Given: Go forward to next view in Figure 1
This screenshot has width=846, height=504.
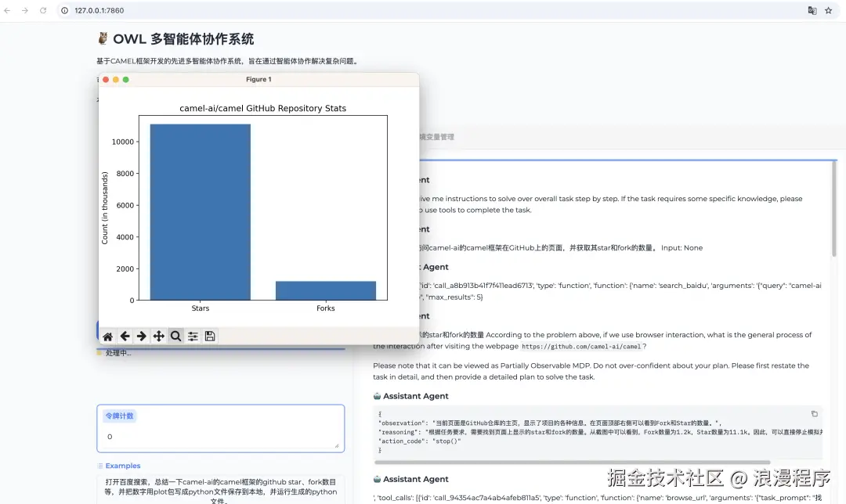Looking at the screenshot, I should tap(141, 337).
